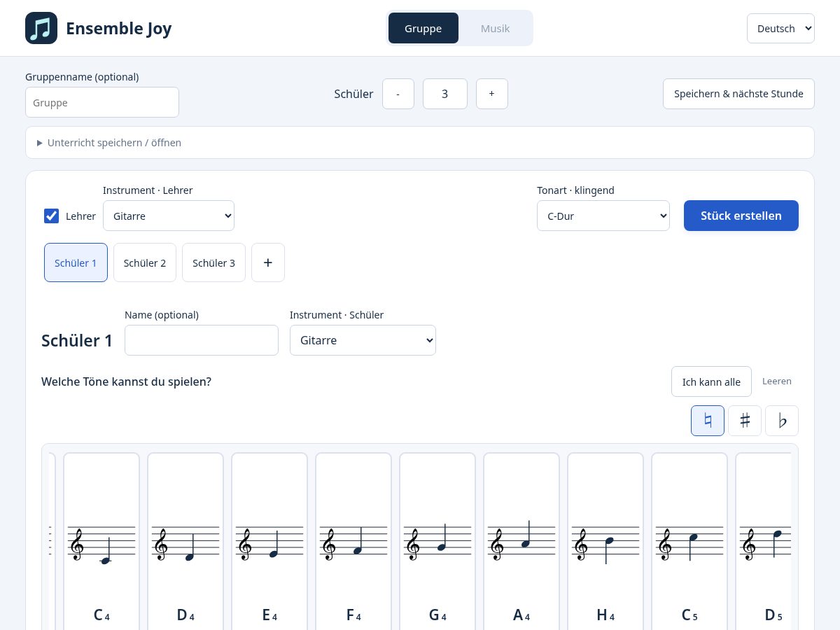Viewport: 840px width, 630px height.
Task: Toggle the E4 note card
Action: 269,541
